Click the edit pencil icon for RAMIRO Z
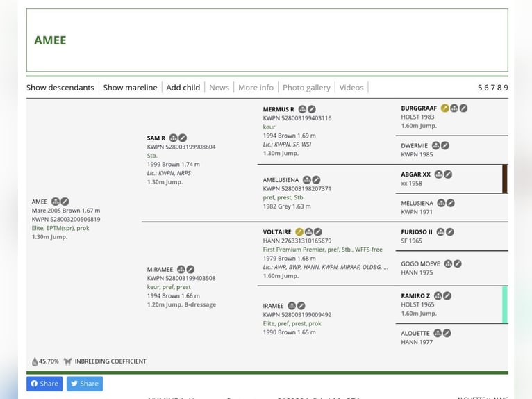 click(447, 296)
